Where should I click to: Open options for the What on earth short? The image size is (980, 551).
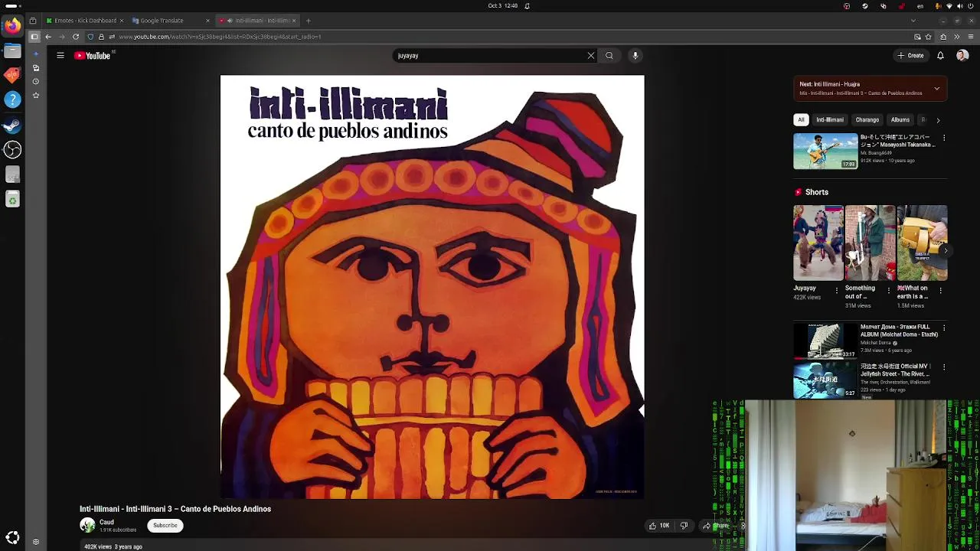940,290
